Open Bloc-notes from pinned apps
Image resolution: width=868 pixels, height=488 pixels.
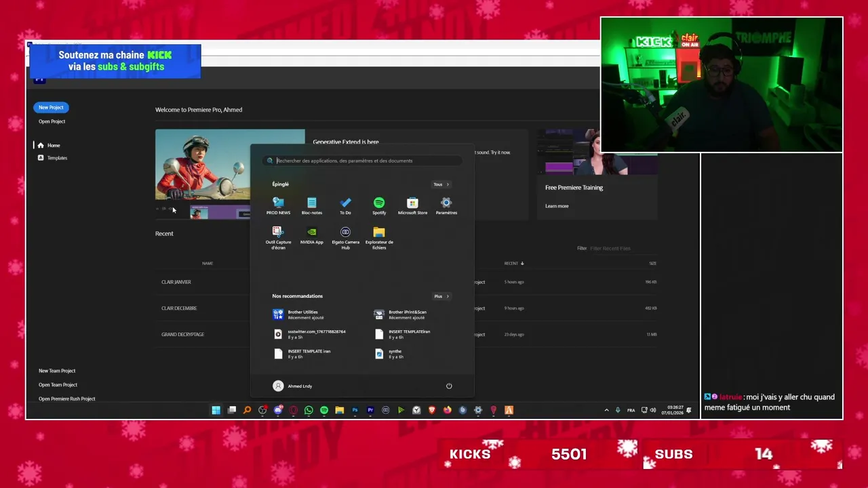coord(312,205)
